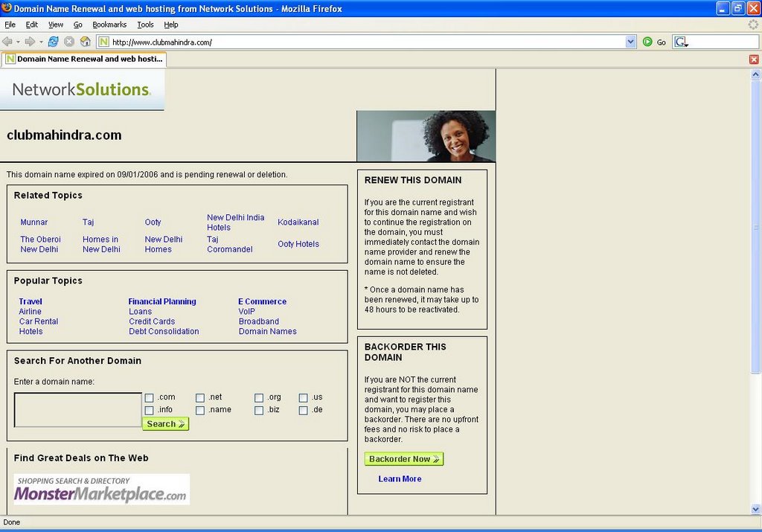Open the Financial Planning link
The height and width of the screenshot is (532, 762).
162,301
